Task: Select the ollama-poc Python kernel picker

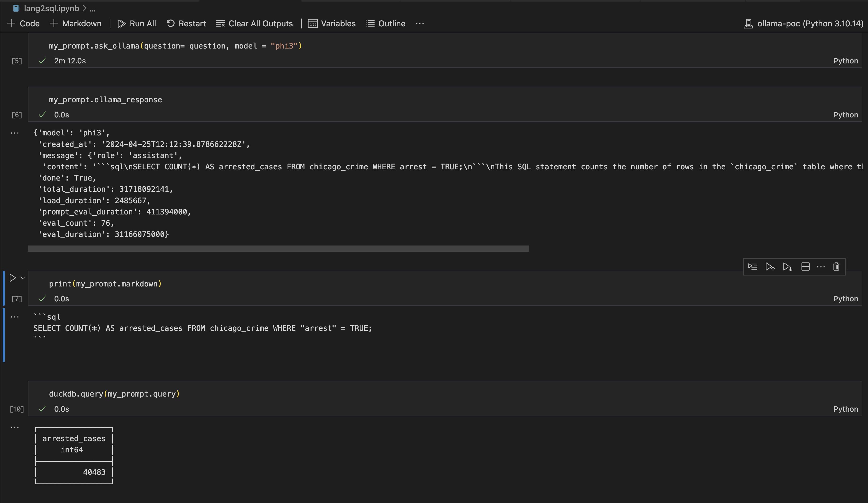Action: [804, 23]
